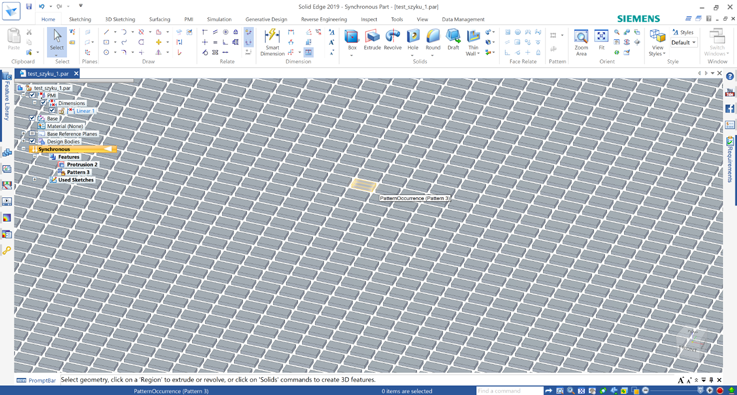The height and width of the screenshot is (395, 737).
Task: Uncheck the Design Bodies checkbox
Action: [x=32, y=141]
